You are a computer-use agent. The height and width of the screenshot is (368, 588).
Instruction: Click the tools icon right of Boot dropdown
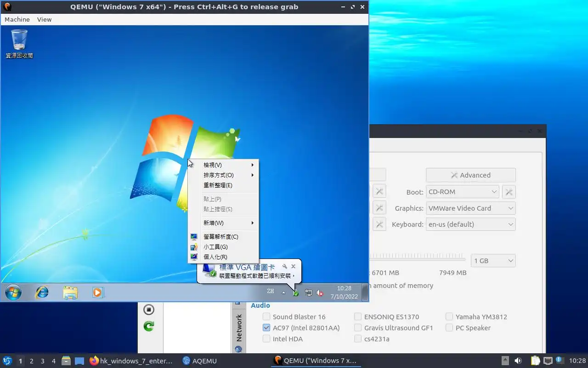point(509,192)
